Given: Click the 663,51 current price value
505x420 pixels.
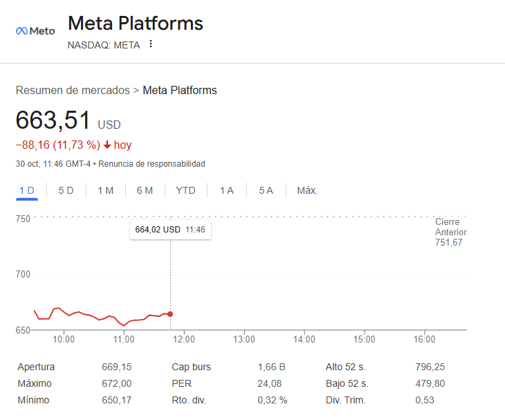Looking at the screenshot, I should (53, 121).
